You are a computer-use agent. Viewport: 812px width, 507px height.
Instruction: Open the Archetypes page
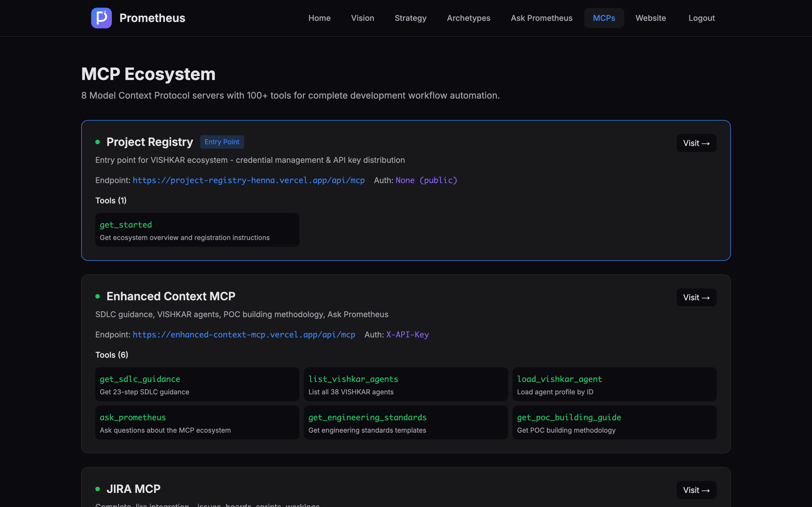coord(468,18)
